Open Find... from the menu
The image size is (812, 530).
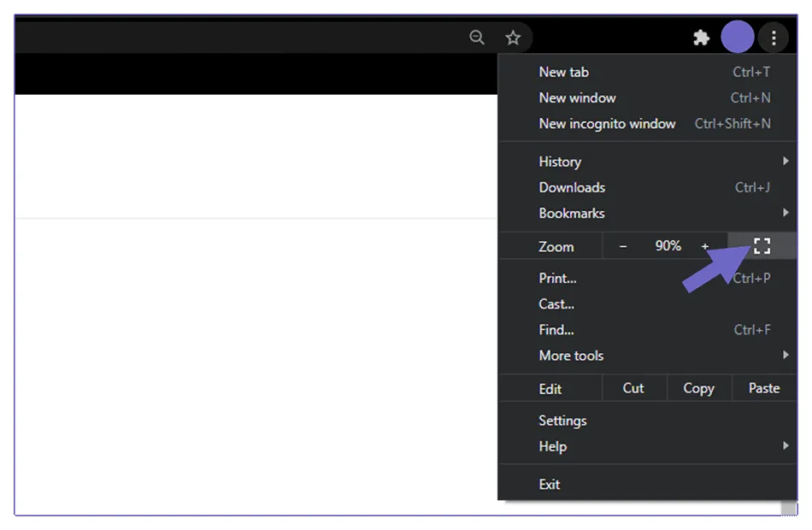pos(647,330)
